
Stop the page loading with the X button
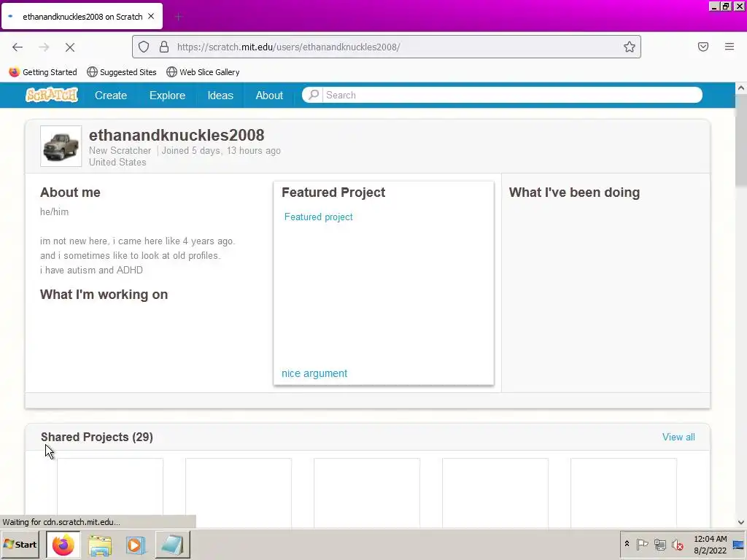69,47
